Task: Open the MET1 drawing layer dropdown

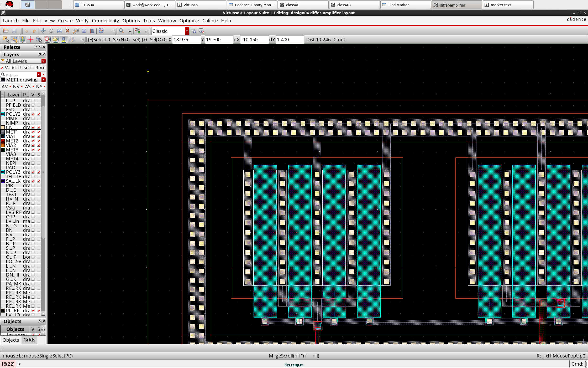Action: (x=44, y=80)
